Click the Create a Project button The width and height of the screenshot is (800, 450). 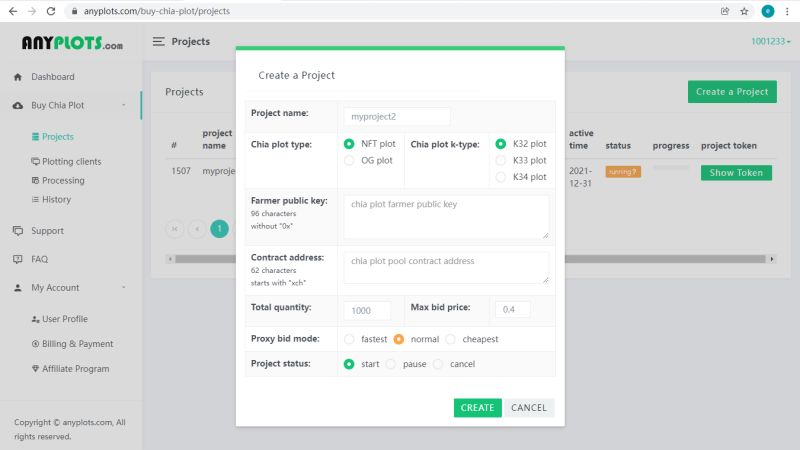point(732,92)
